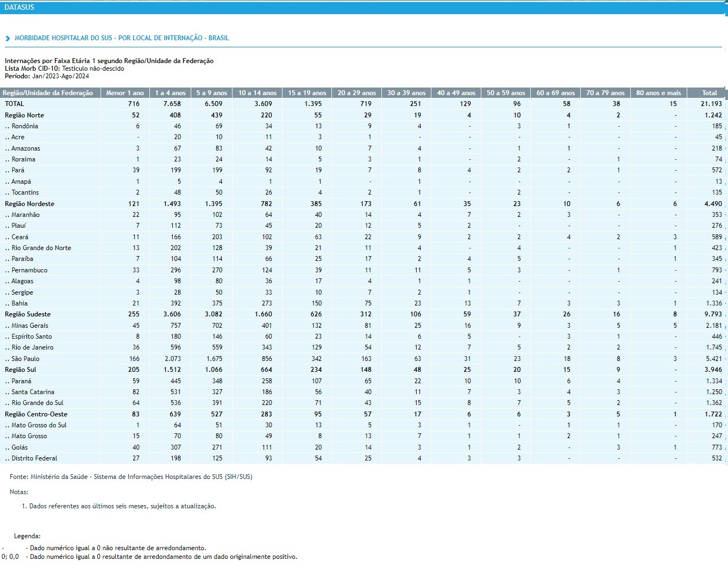This screenshot has width=728, height=573.
Task: Click the DATASUS header label
Action: point(19,7)
